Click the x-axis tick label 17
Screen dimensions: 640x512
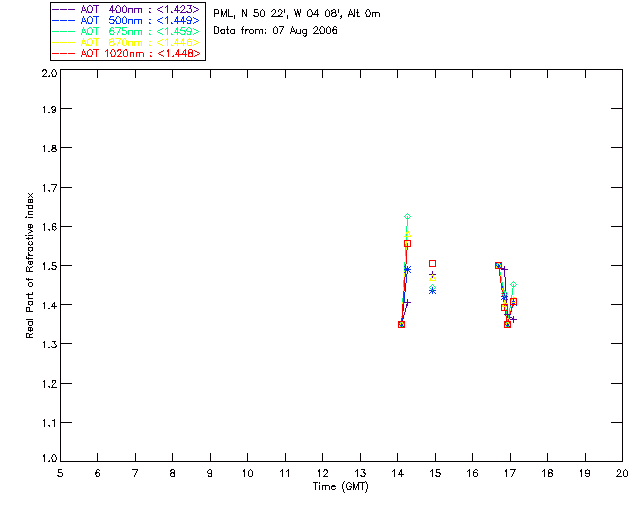pyautogui.click(x=510, y=473)
